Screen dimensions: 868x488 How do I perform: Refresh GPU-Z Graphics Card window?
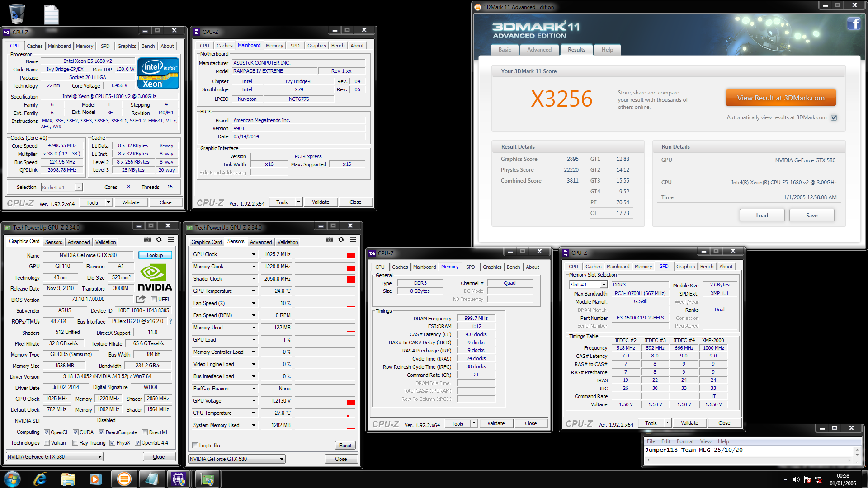click(159, 239)
